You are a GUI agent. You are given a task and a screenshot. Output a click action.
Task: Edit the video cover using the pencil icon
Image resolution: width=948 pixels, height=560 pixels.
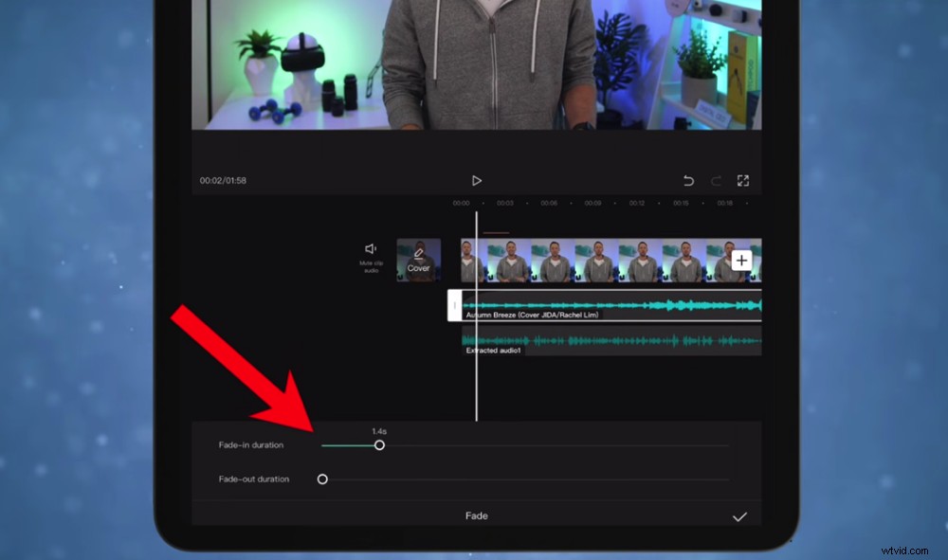coord(417,253)
